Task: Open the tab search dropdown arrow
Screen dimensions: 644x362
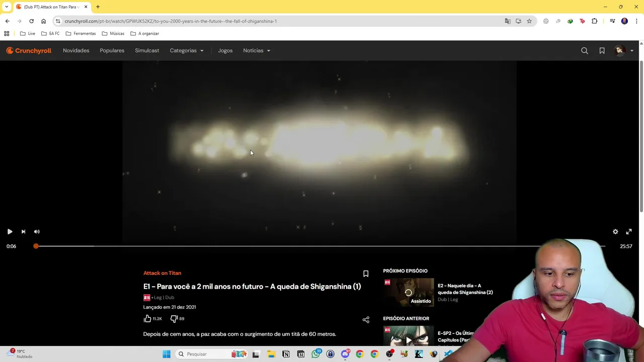Action: click(x=7, y=7)
